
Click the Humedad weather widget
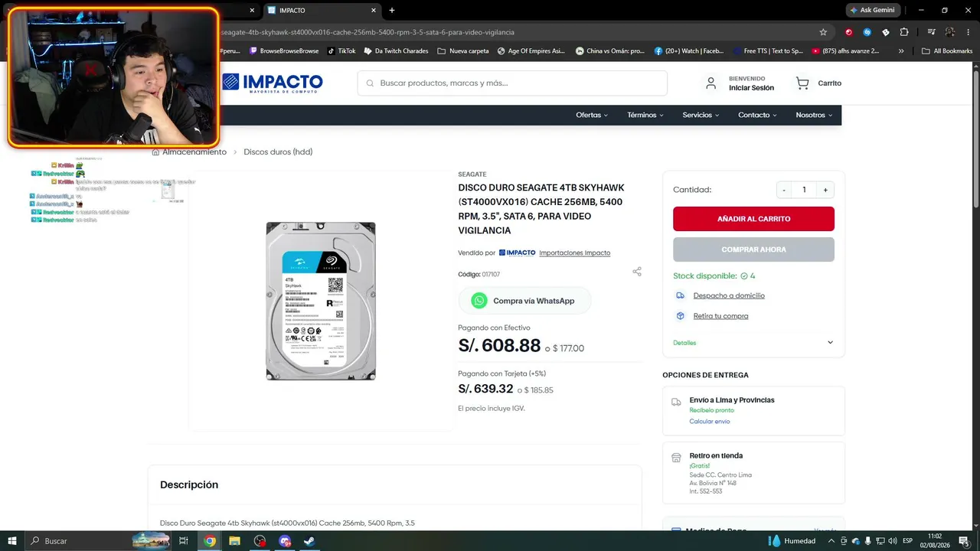point(792,541)
